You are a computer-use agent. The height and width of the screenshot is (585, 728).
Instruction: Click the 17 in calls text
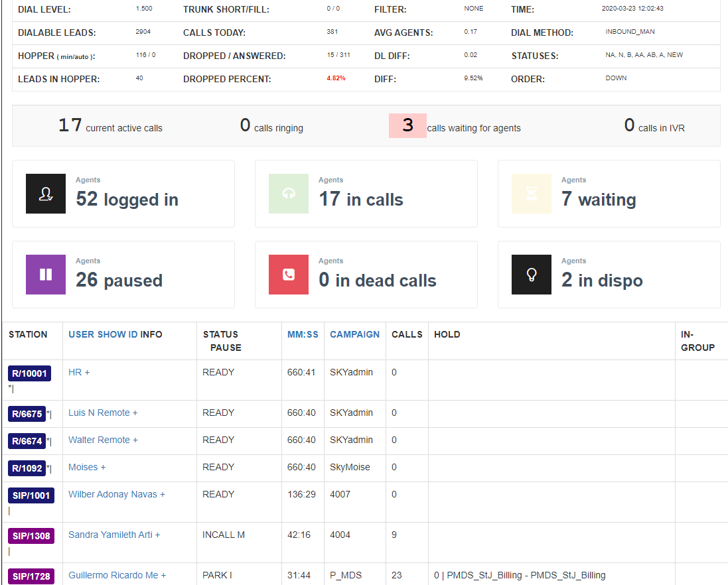361,200
